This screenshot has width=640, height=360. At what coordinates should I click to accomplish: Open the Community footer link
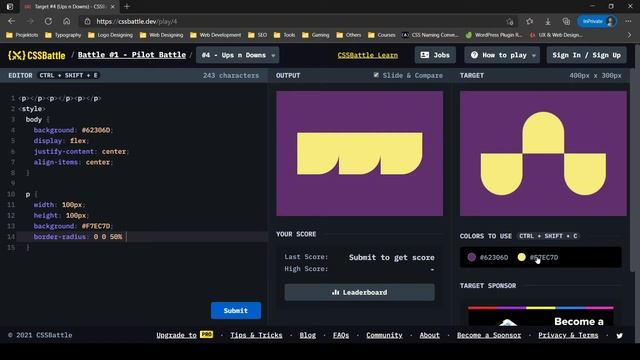point(384,335)
